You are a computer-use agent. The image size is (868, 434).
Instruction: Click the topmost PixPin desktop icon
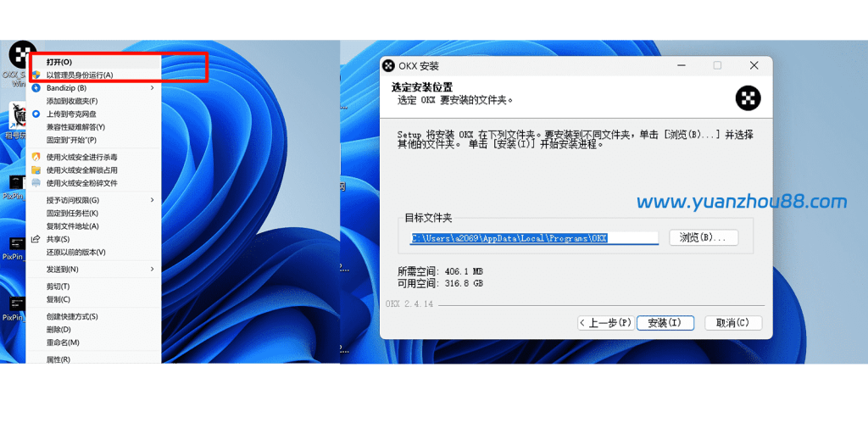15,182
